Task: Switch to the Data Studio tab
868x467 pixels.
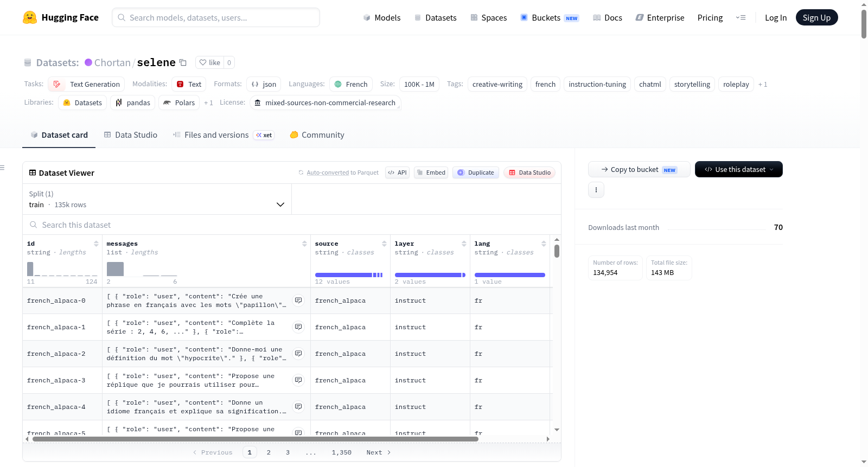Action: click(131, 135)
